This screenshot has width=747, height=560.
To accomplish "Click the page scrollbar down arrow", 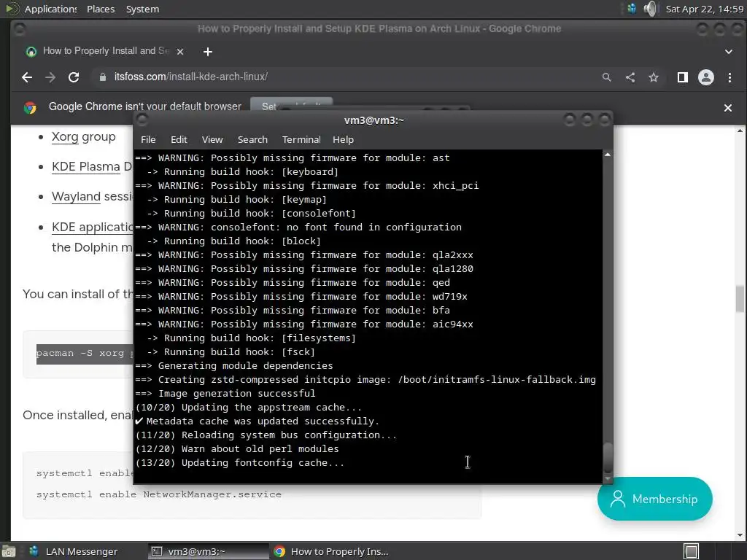I will pos(740,535).
